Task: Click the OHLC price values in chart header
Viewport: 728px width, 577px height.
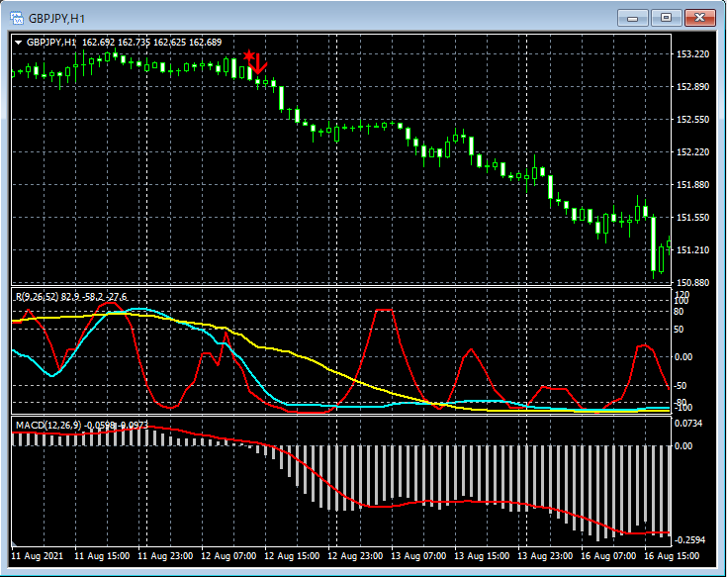Action: pyautogui.click(x=152, y=43)
